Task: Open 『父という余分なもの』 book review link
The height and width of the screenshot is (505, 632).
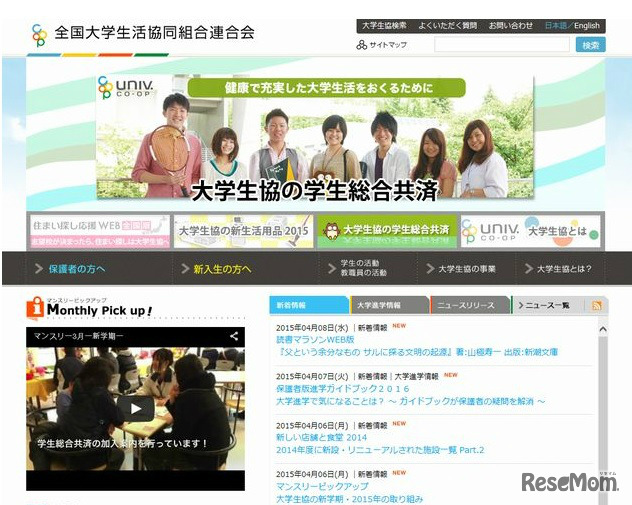Action: (418, 352)
